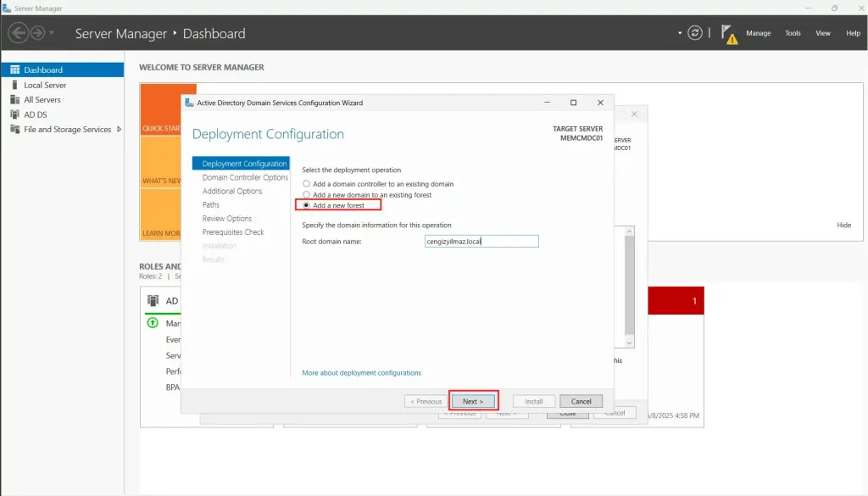Open AD DS in sidebar
Viewport: 868px width, 496px height.
35,114
